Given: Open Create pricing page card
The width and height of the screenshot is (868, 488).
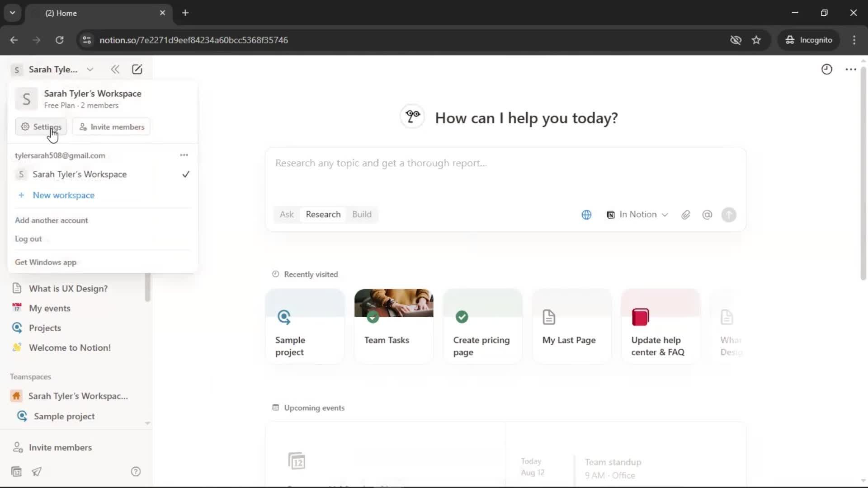Looking at the screenshot, I should [x=483, y=326].
